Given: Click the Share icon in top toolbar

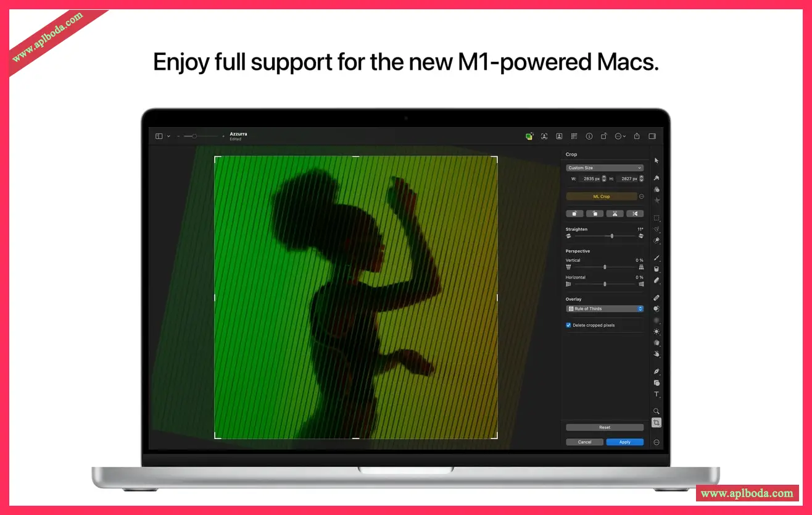Looking at the screenshot, I should [637, 136].
